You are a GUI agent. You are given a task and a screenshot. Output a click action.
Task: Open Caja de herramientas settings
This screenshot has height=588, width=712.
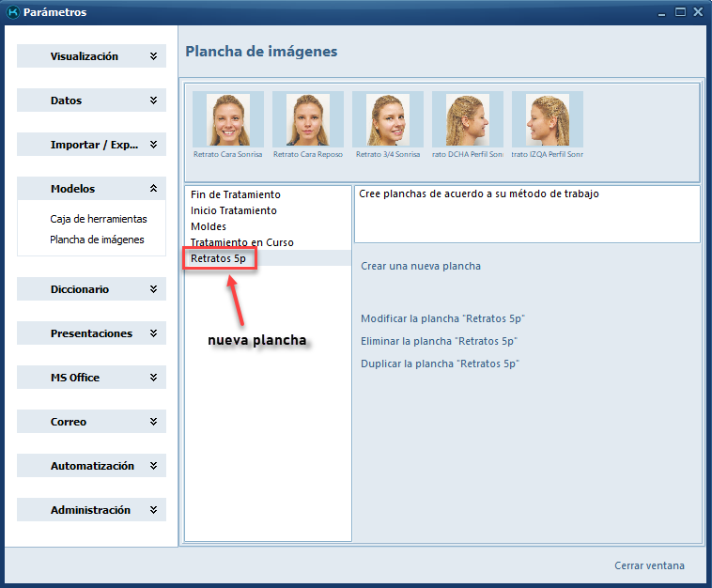[98, 219]
